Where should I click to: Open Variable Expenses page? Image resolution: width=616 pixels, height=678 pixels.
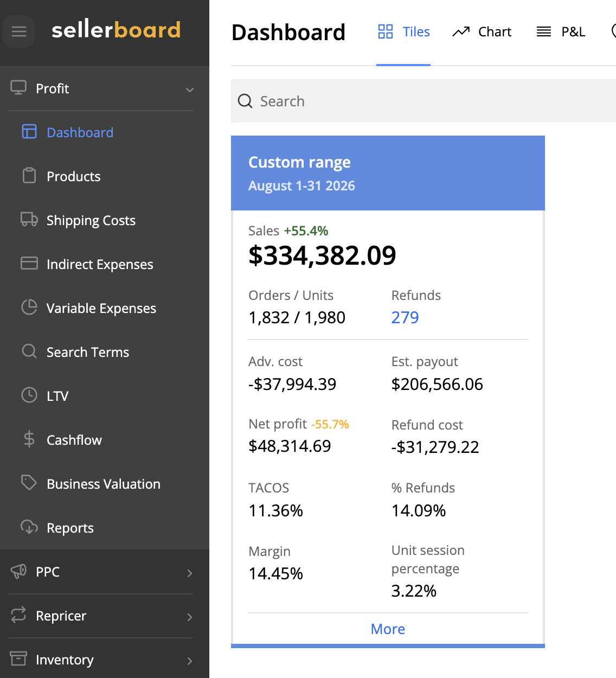[x=101, y=308]
